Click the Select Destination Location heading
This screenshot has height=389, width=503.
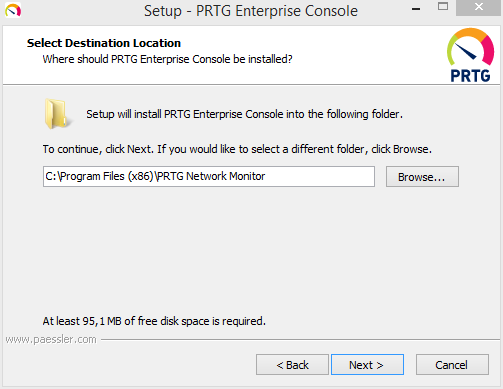pyautogui.click(x=104, y=43)
